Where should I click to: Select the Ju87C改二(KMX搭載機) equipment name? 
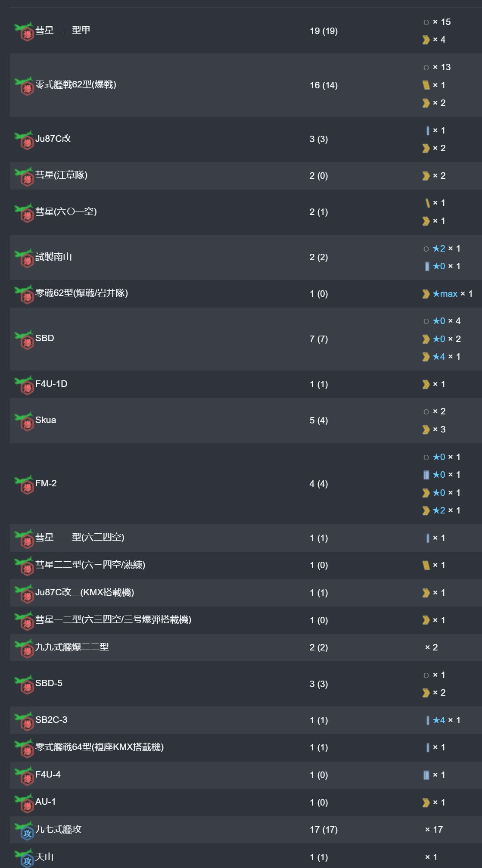[85, 592]
